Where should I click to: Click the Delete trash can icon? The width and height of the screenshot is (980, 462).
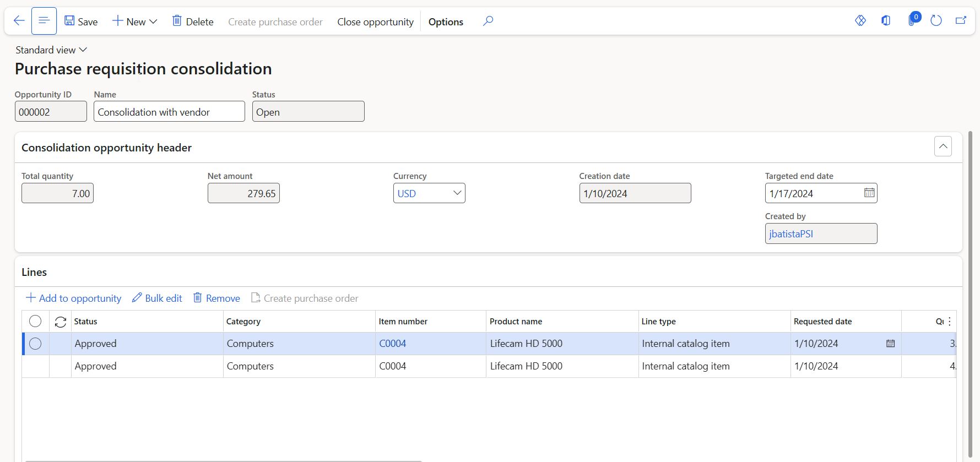click(x=177, y=21)
